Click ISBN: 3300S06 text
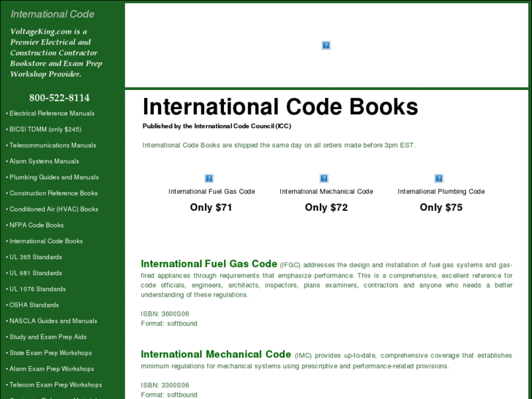532x399 pixels. coord(165,385)
